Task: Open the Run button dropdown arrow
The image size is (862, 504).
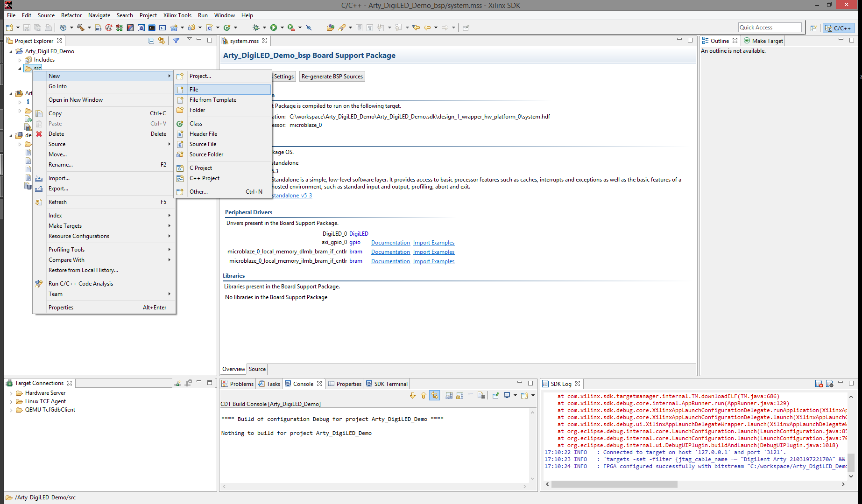Action: coord(282,28)
